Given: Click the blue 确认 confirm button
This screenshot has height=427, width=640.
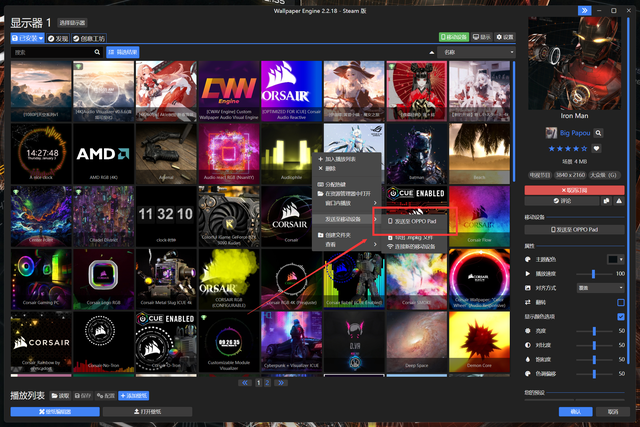Looking at the screenshot, I should click(x=575, y=411).
